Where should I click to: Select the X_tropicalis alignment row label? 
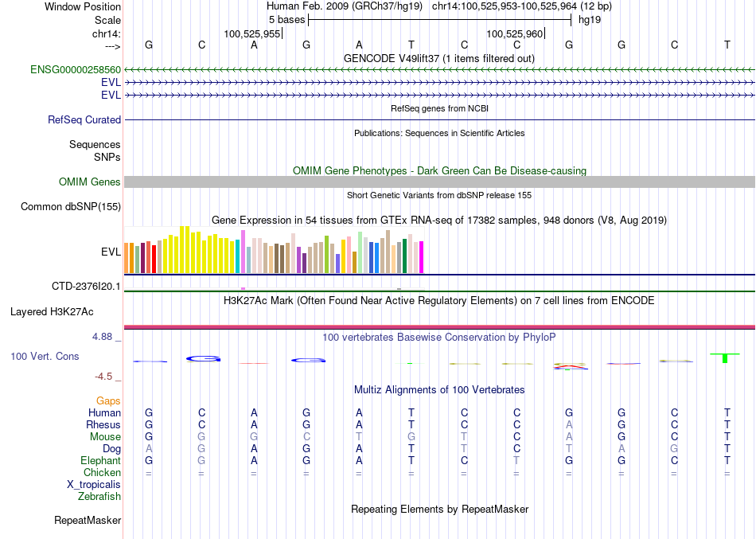(94, 485)
